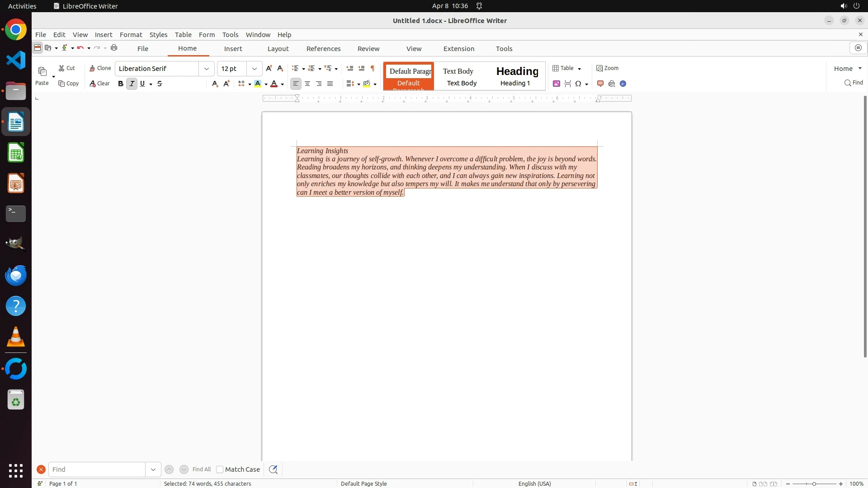This screenshot has width=868, height=488.
Task: Toggle Bold formatting
Action: coord(120,84)
